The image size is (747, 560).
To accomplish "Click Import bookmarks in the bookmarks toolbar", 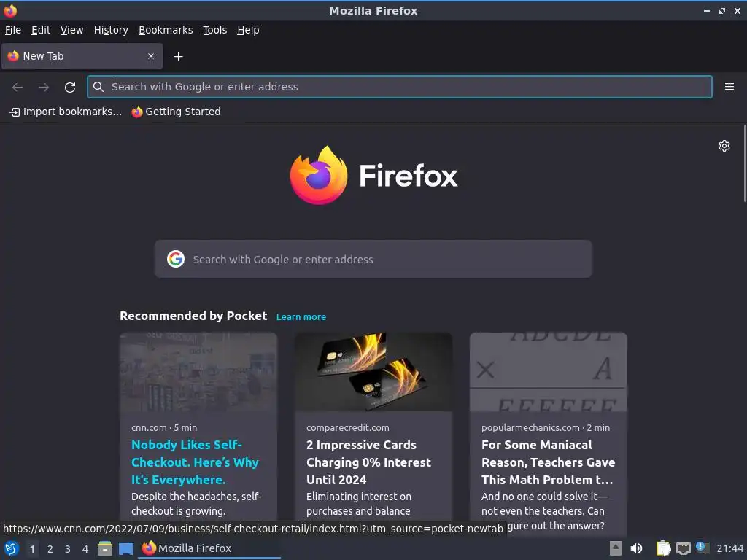I will click(x=66, y=112).
